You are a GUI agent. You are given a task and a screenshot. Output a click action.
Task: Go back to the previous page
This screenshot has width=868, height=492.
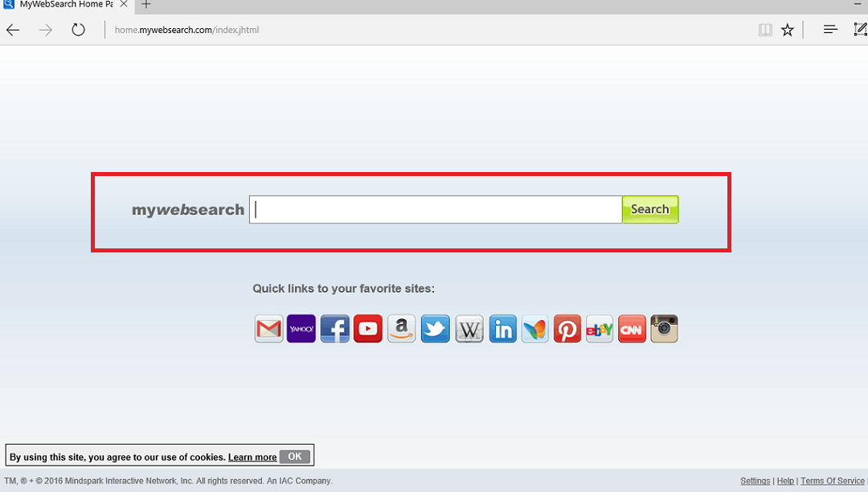13,30
